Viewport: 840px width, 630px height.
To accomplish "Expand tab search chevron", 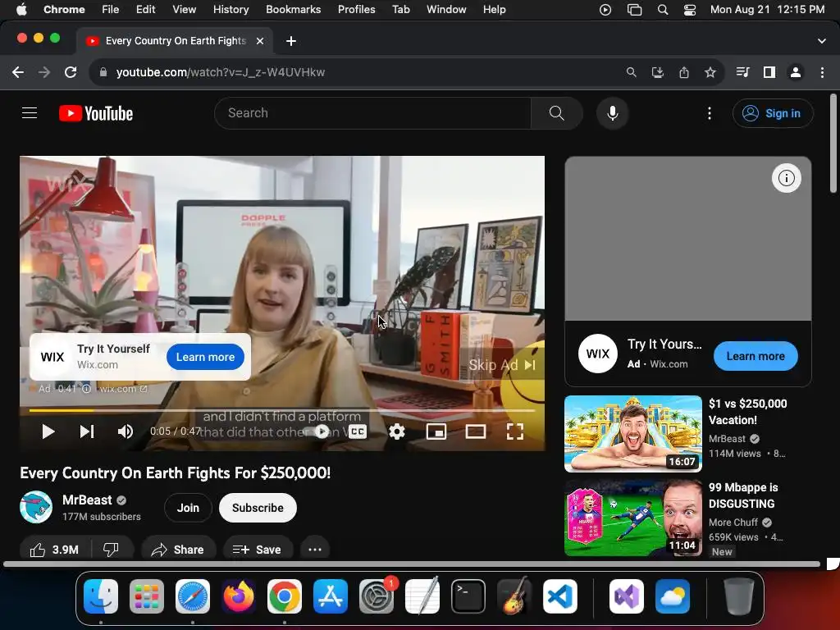I will coord(821,41).
